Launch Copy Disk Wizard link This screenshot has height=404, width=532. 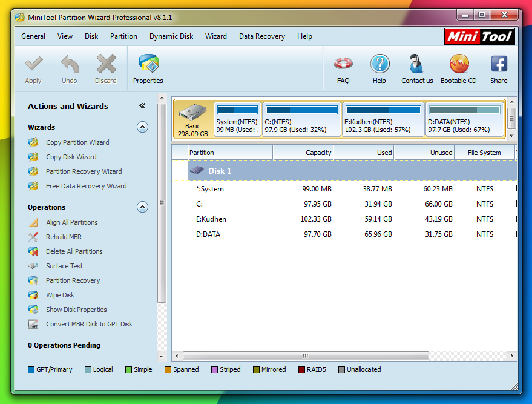(x=71, y=157)
